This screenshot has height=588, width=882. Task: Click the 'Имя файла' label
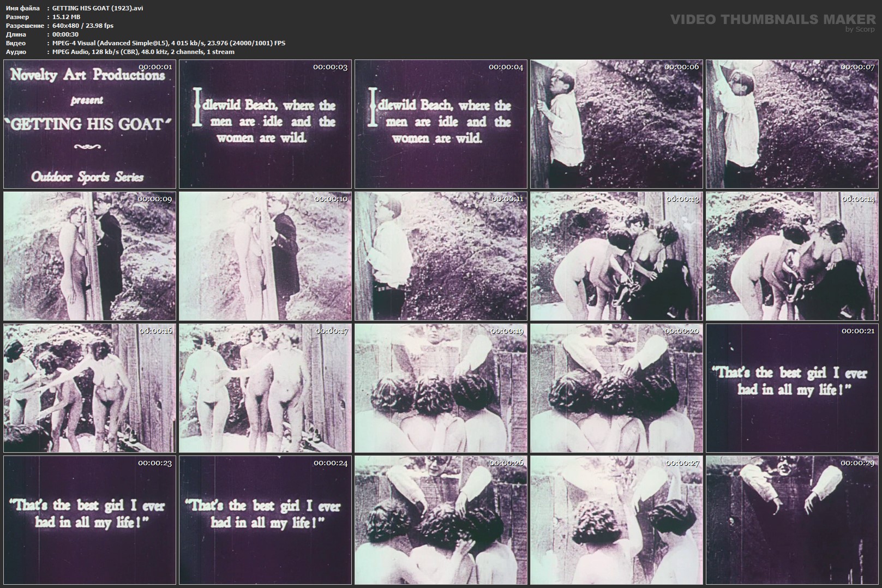tap(22, 8)
